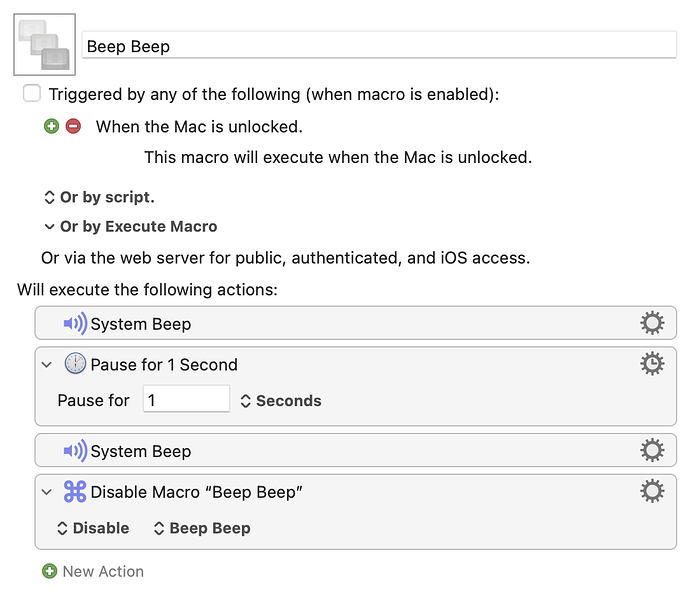690x591 pixels.
Task: Open gear menu of second System Beep action
Action: (652, 451)
